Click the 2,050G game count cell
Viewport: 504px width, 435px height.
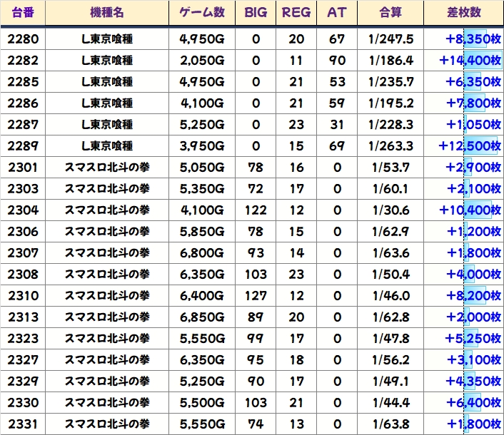[x=202, y=61]
